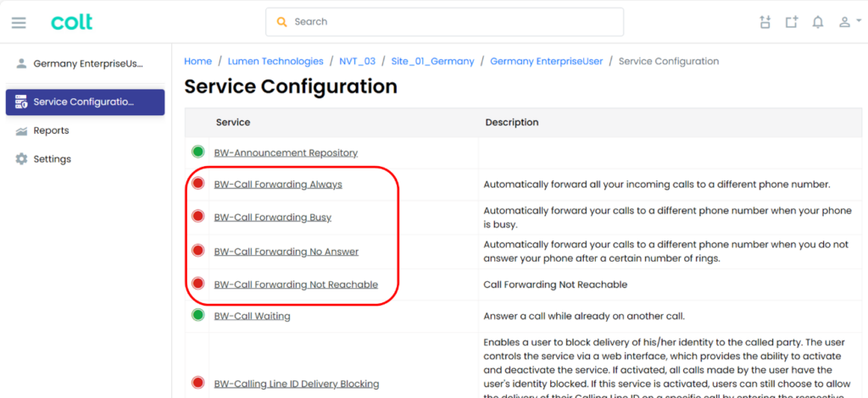Open BW-Call Forwarding No Answer service
The height and width of the screenshot is (398, 868).
pos(287,252)
